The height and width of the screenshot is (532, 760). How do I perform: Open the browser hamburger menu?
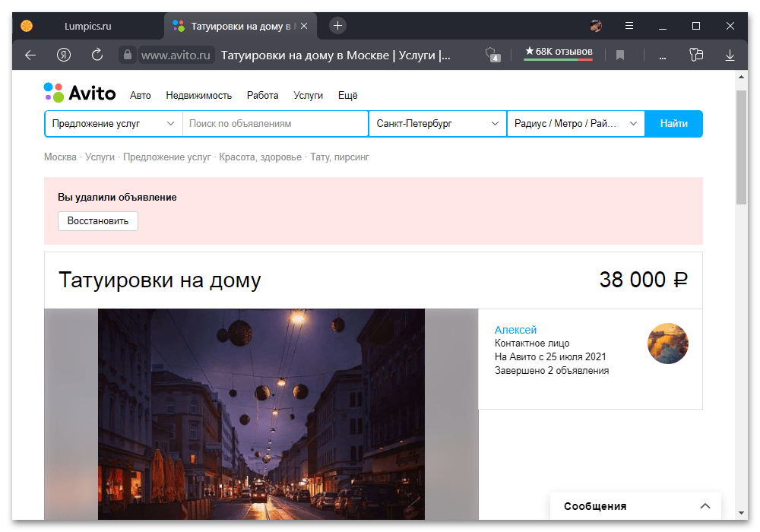629,26
